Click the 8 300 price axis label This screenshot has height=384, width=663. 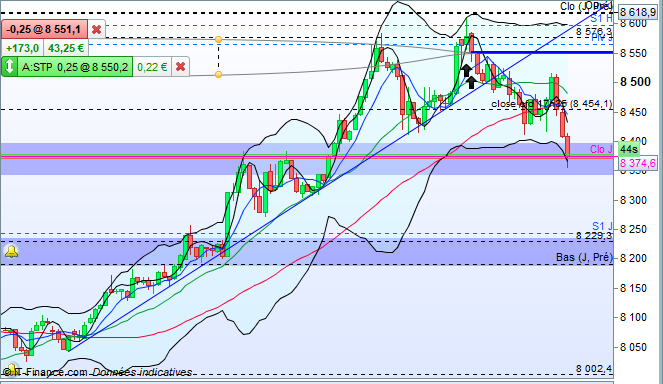(x=633, y=200)
